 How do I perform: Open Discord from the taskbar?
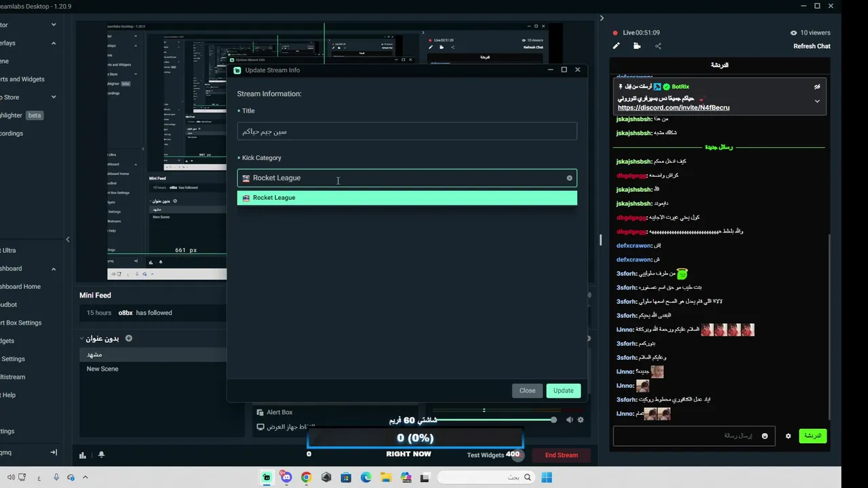pyautogui.click(x=286, y=478)
